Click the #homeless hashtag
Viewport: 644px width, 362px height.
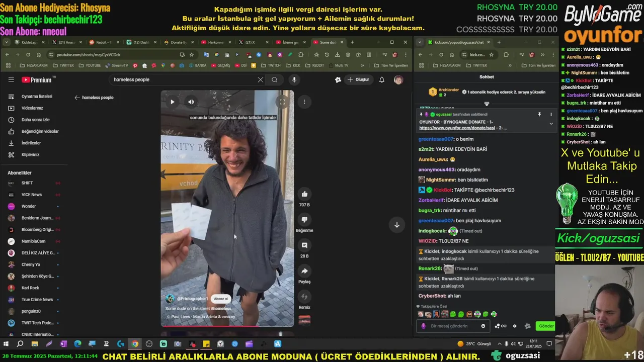(x=221, y=308)
